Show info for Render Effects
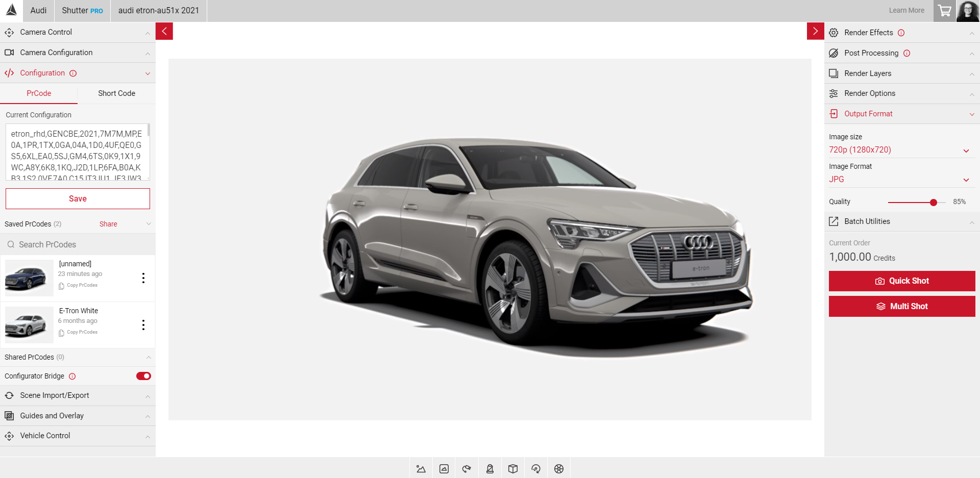 (901, 33)
